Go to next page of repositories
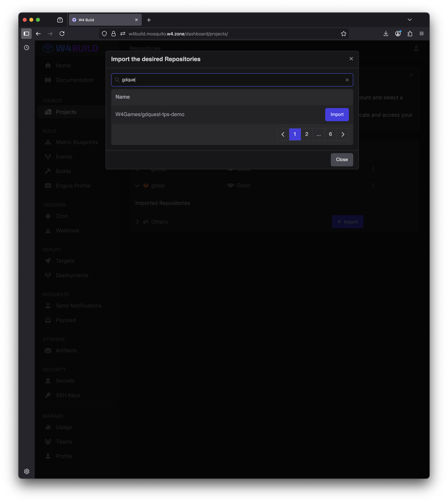Viewport: 448px width, 503px height. tap(343, 134)
